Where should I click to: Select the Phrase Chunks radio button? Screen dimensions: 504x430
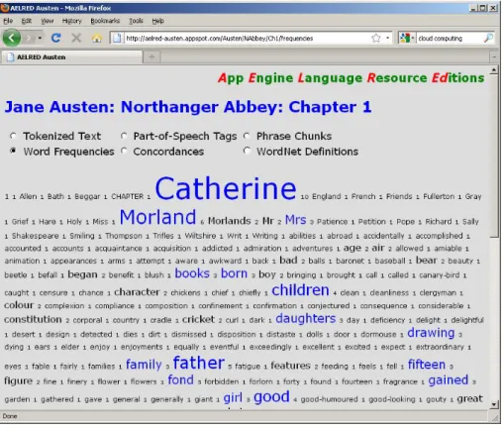click(x=247, y=136)
